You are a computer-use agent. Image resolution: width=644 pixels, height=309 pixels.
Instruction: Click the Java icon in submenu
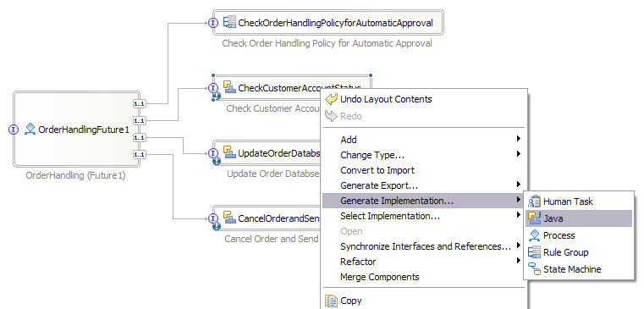point(534,218)
